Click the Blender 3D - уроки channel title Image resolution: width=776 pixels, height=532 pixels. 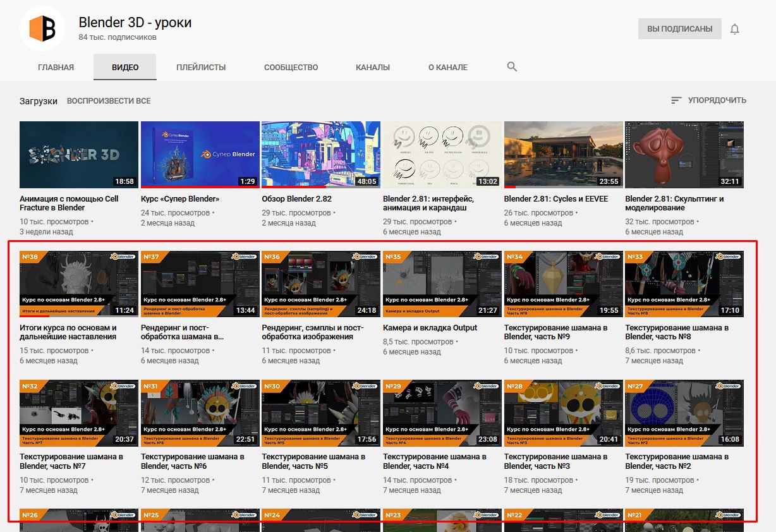click(135, 23)
